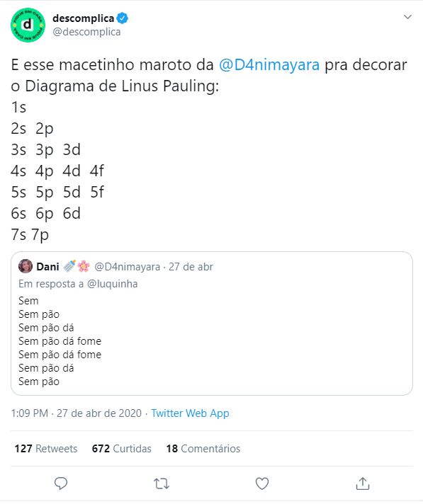423x504 pixels.
Task: Click the blue verified badge
Action: point(123,18)
